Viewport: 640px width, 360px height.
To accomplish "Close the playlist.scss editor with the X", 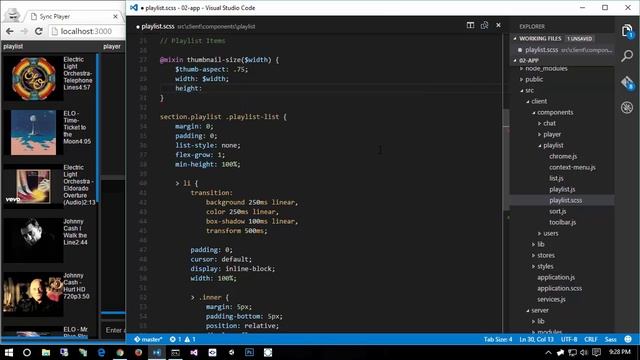I will click(498, 25).
